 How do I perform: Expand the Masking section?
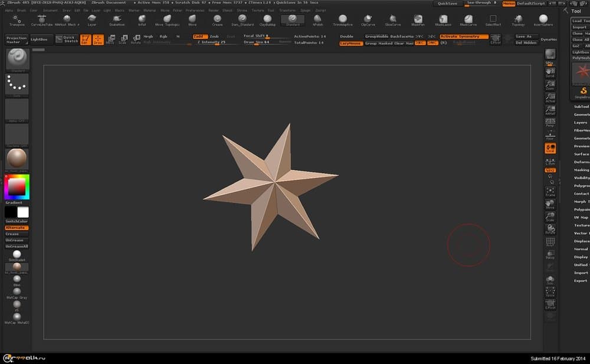(x=581, y=170)
